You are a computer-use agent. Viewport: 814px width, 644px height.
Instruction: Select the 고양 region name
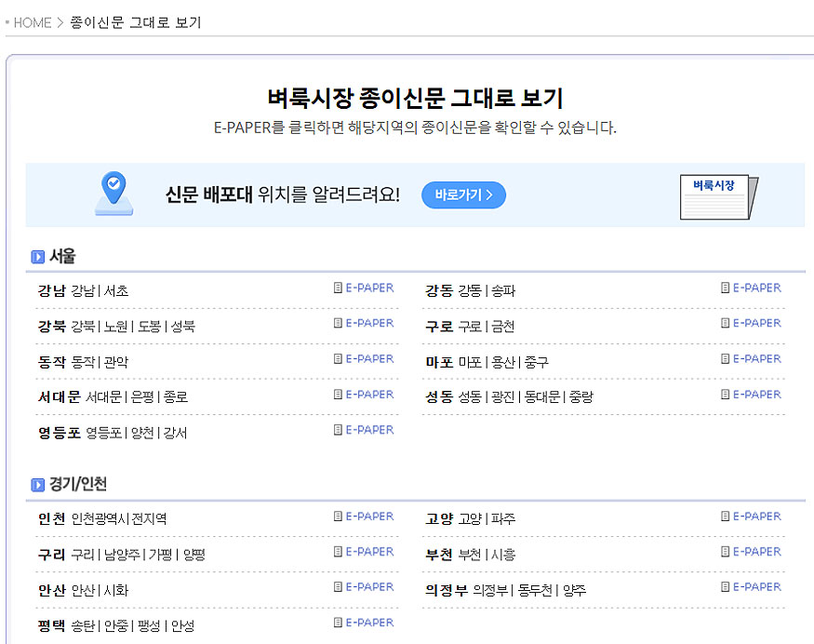point(439,519)
